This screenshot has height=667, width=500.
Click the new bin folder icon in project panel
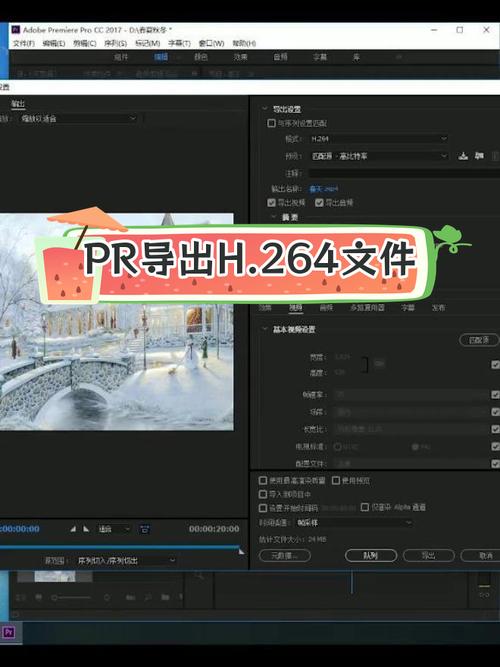click(165, 597)
